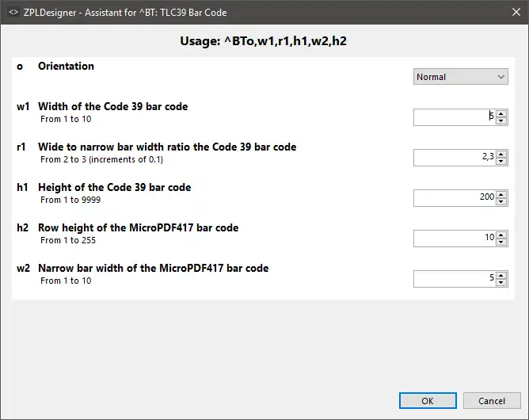The height and width of the screenshot is (420, 529).
Task: Decrease the w2 MicroPDF417 narrow bar width
Action: pyautogui.click(x=501, y=283)
